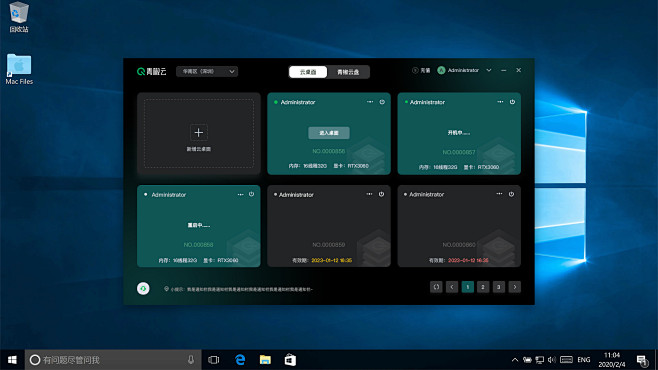Expand the Administrator account menu chevron
The image size is (658, 370).
(x=489, y=70)
